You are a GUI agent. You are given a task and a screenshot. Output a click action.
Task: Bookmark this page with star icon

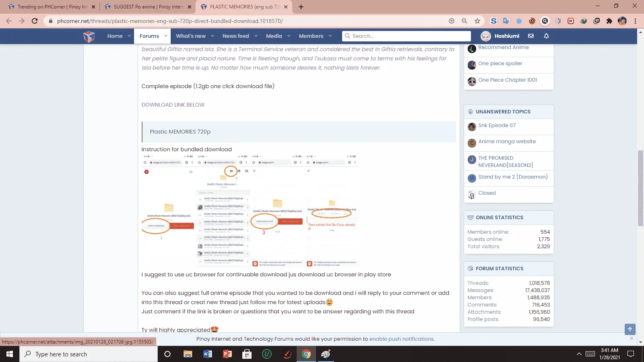click(477, 21)
